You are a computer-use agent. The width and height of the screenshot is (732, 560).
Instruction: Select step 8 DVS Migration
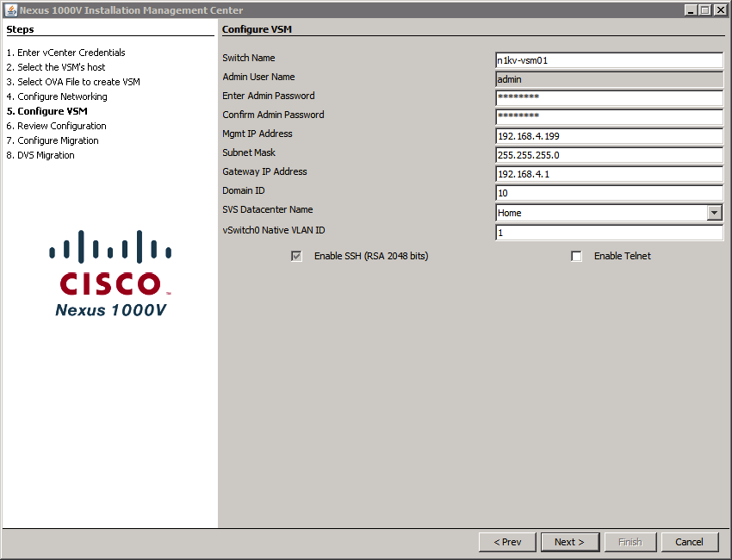point(40,155)
